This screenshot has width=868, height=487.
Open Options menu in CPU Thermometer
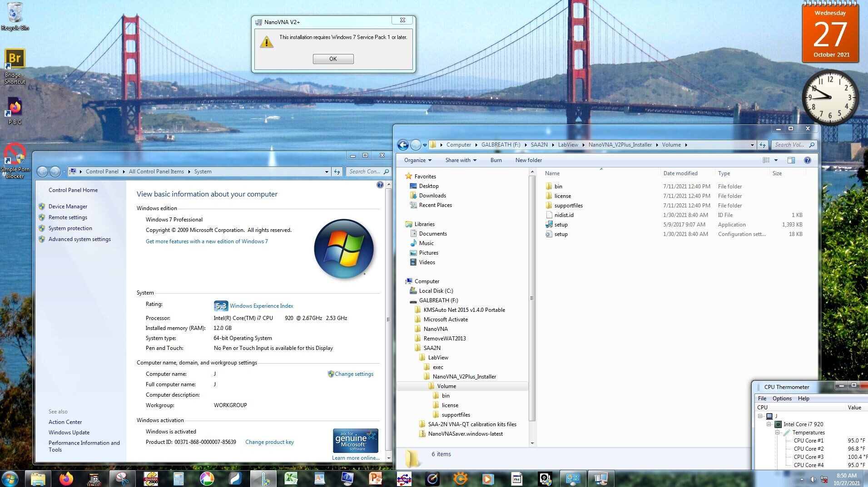(x=782, y=398)
